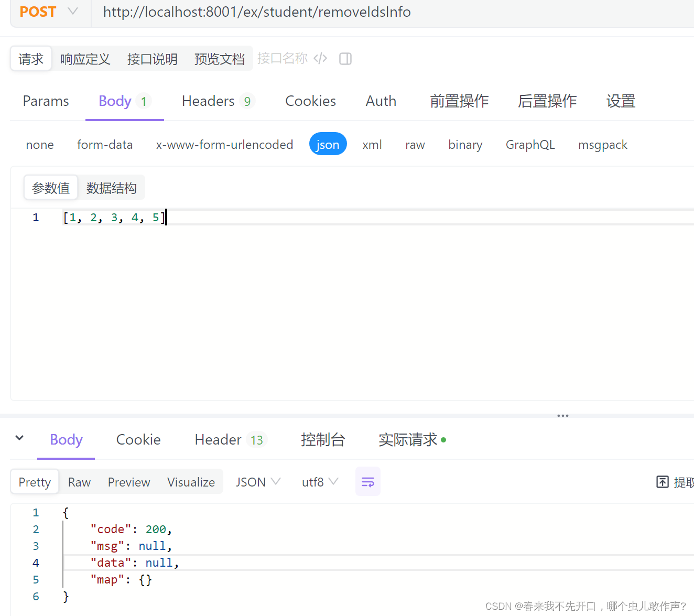694x616 pixels.
Task: Open the utf8 encoding dropdown
Action: [x=320, y=482]
